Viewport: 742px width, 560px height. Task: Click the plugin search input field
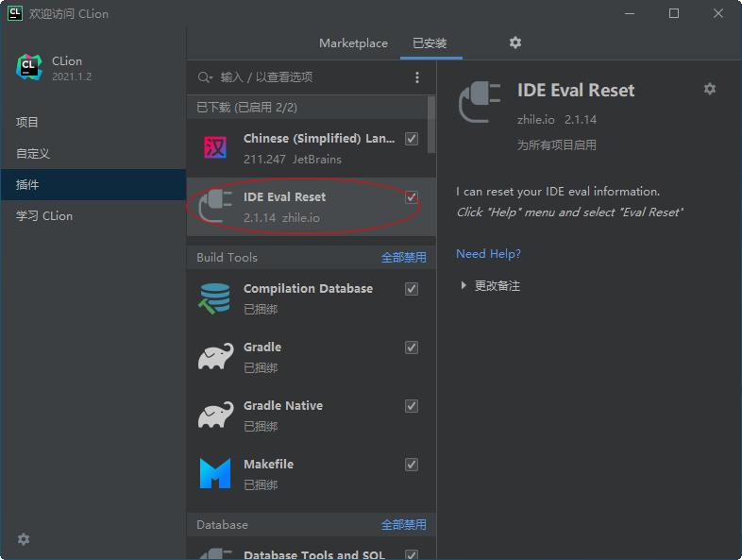tap(312, 77)
